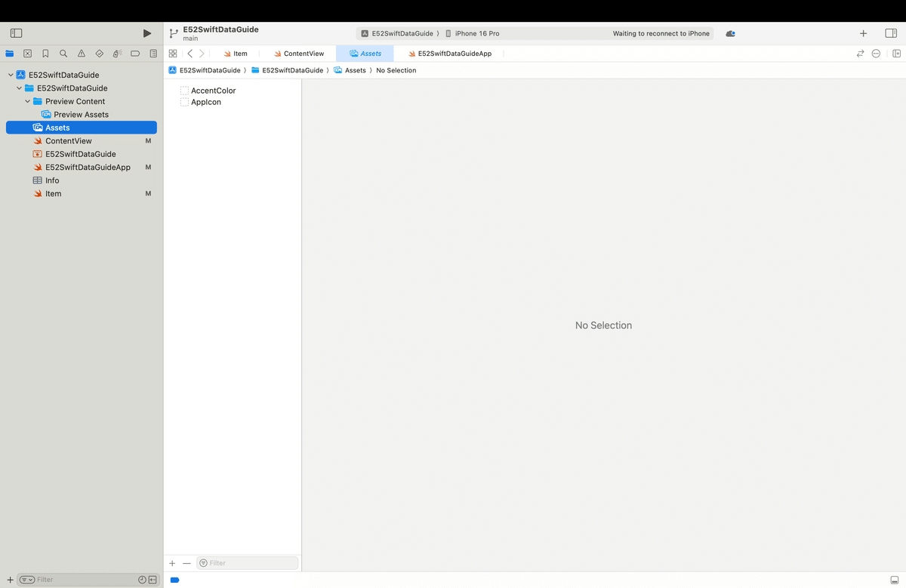Click the Waiting to reconnect status text

pyautogui.click(x=661, y=33)
